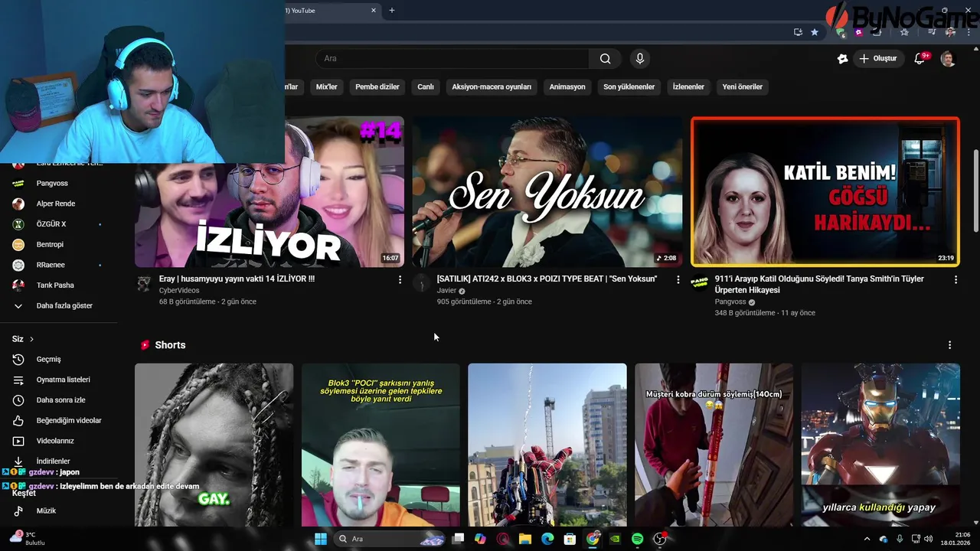Expand the Siz section chevron

click(31, 339)
